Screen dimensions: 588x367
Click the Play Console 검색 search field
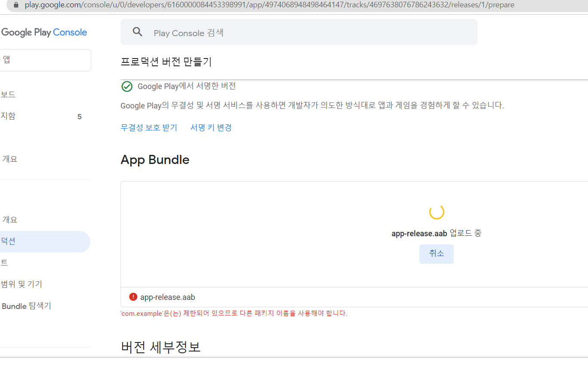(x=299, y=32)
